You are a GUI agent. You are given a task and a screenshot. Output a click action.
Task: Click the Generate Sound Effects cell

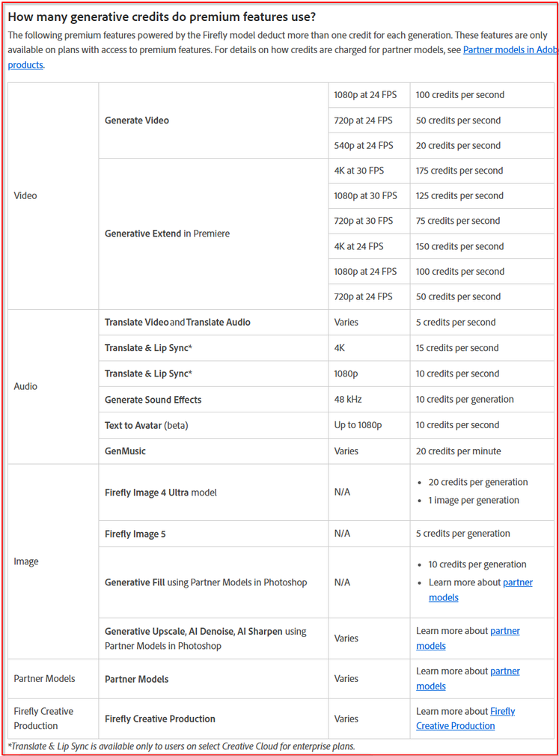click(153, 400)
